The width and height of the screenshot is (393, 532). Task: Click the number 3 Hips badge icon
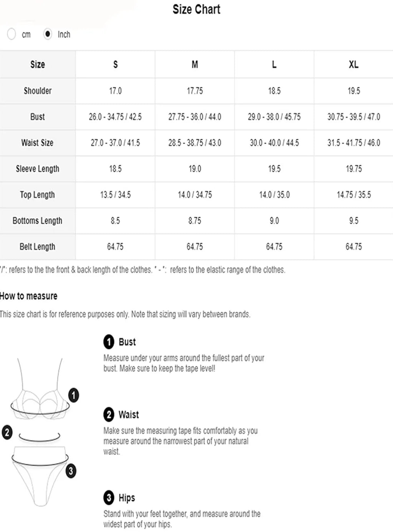(x=109, y=498)
